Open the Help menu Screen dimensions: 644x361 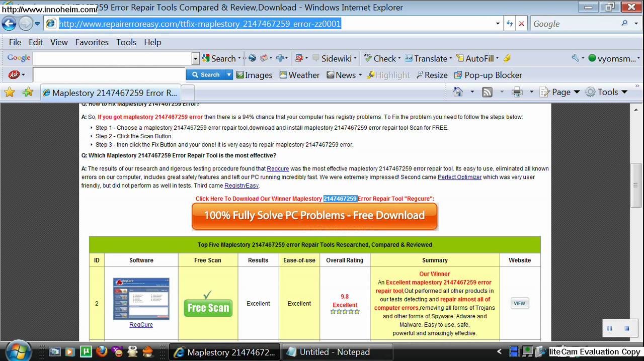point(152,42)
